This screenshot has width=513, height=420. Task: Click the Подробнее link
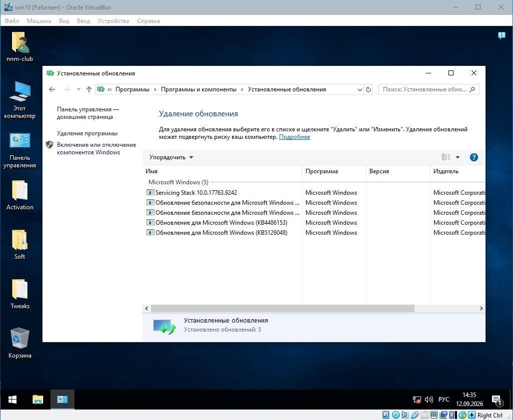[x=294, y=137]
